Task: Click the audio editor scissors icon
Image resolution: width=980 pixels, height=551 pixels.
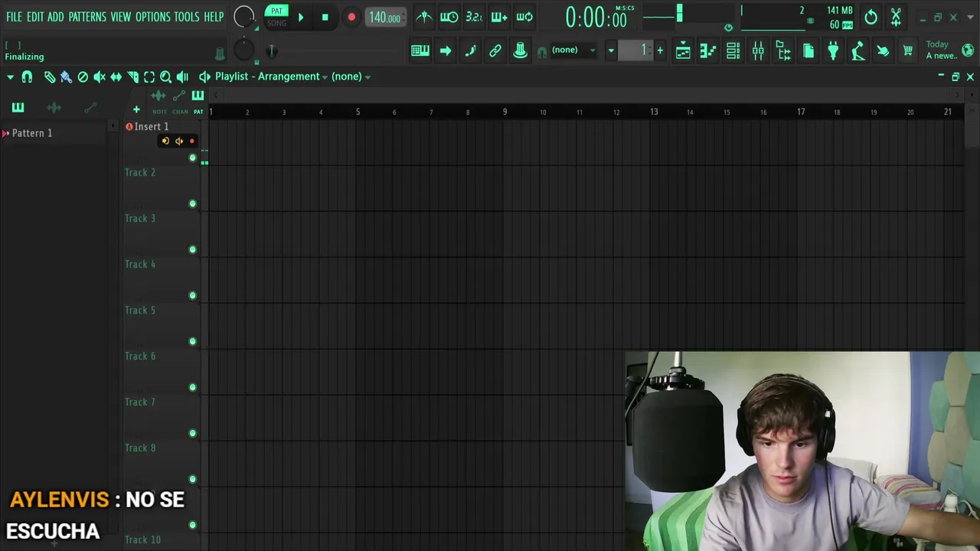Action: pos(896,17)
